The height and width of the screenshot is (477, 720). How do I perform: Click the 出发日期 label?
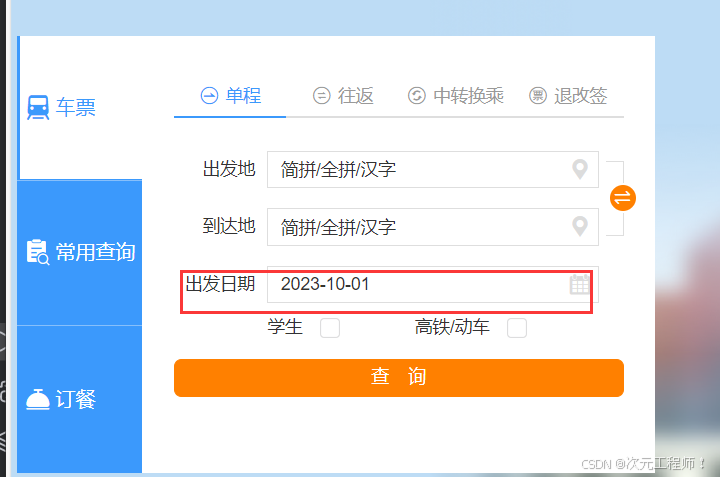coord(220,284)
